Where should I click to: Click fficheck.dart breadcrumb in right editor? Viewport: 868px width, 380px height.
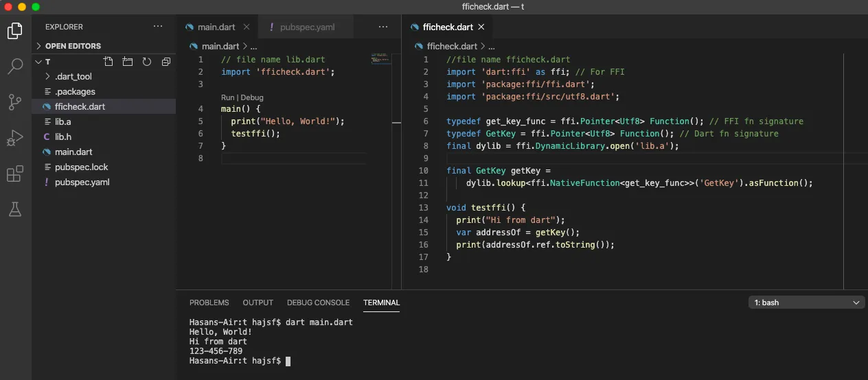click(452, 47)
